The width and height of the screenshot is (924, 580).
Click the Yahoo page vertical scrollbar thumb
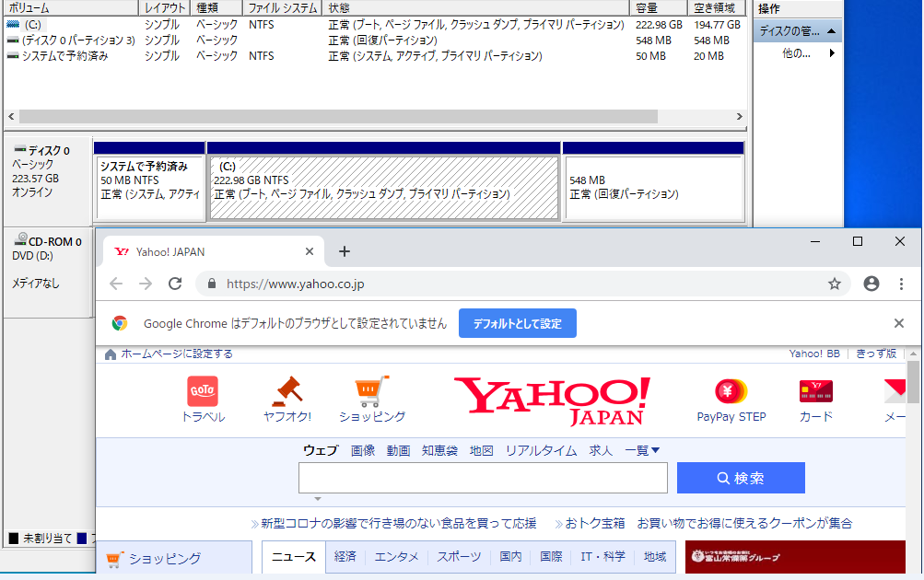(x=913, y=381)
